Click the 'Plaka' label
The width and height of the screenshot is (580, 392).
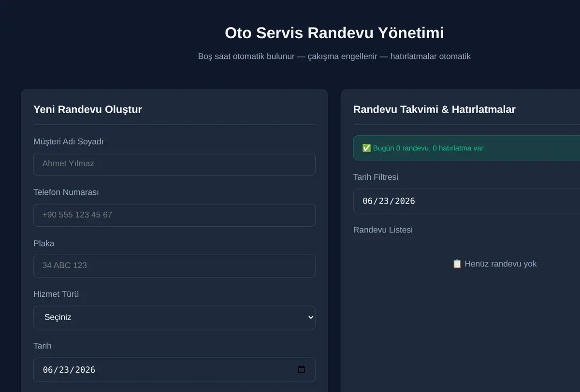tap(44, 244)
